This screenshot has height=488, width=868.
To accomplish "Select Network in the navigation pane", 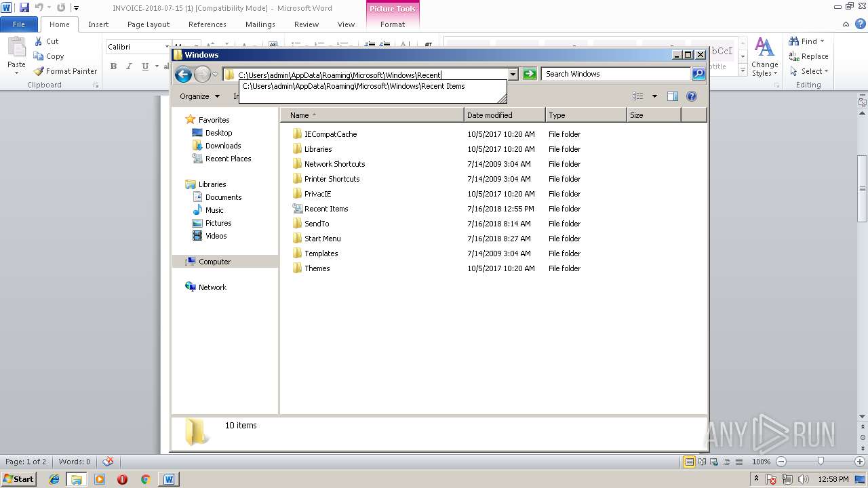I will (212, 287).
